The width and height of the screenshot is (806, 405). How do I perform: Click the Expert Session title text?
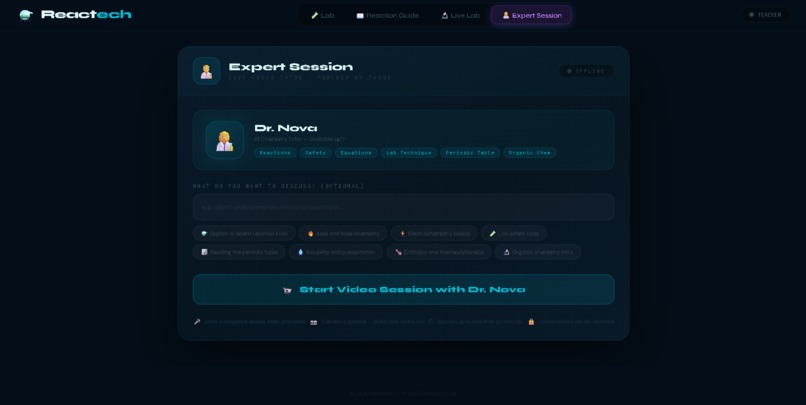pyautogui.click(x=291, y=67)
